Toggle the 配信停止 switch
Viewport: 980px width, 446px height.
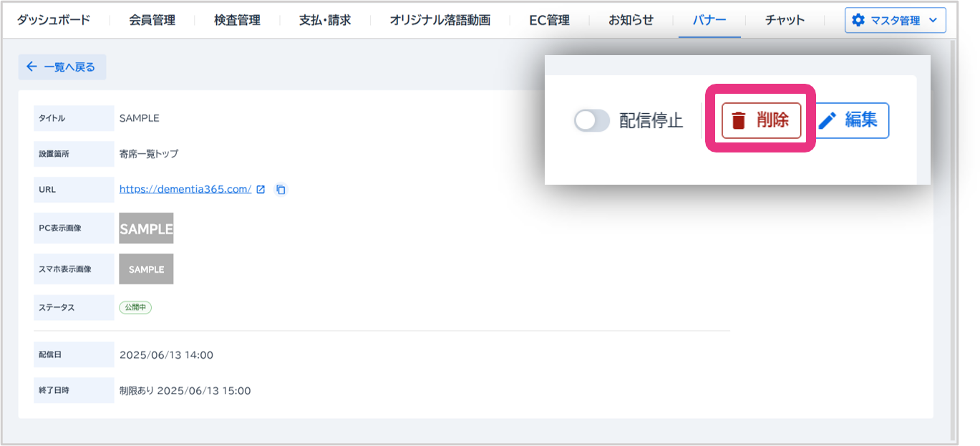[591, 120]
